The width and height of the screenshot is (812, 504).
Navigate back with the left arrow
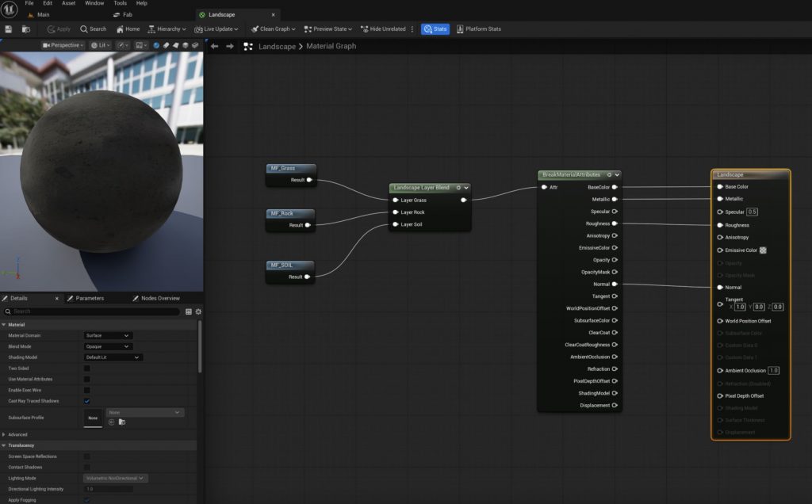(214, 47)
